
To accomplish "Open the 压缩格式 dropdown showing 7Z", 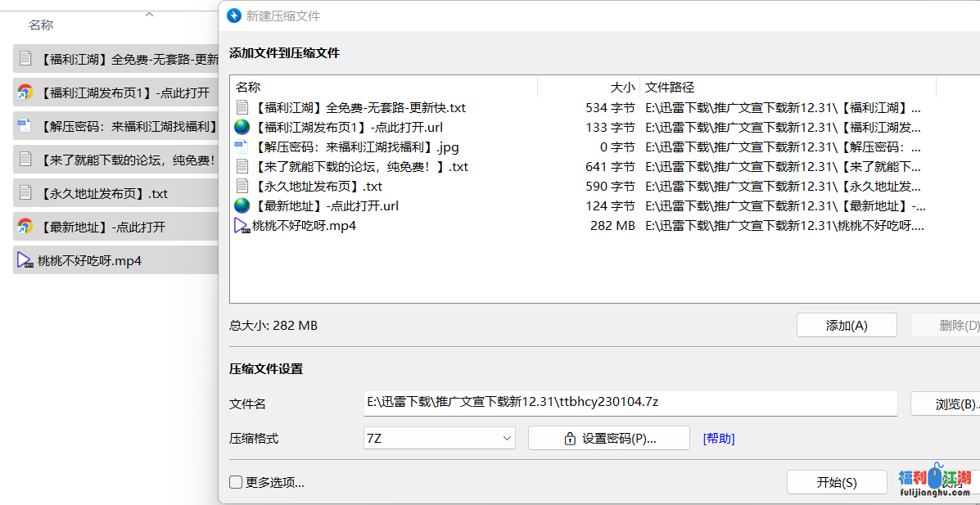I will [439, 438].
